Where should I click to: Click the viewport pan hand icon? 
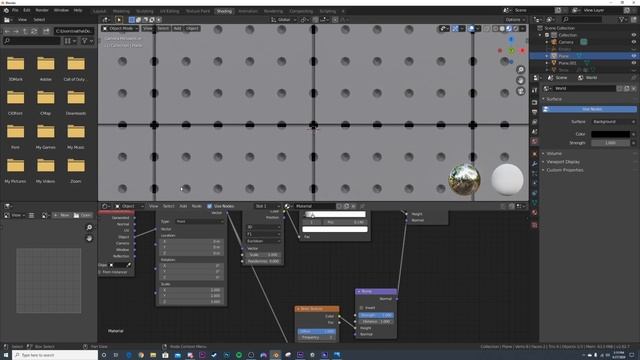(520, 80)
